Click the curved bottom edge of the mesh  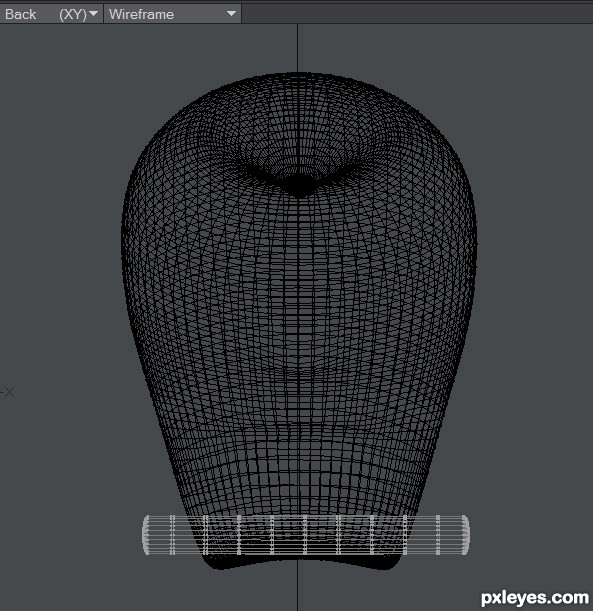pos(299,563)
